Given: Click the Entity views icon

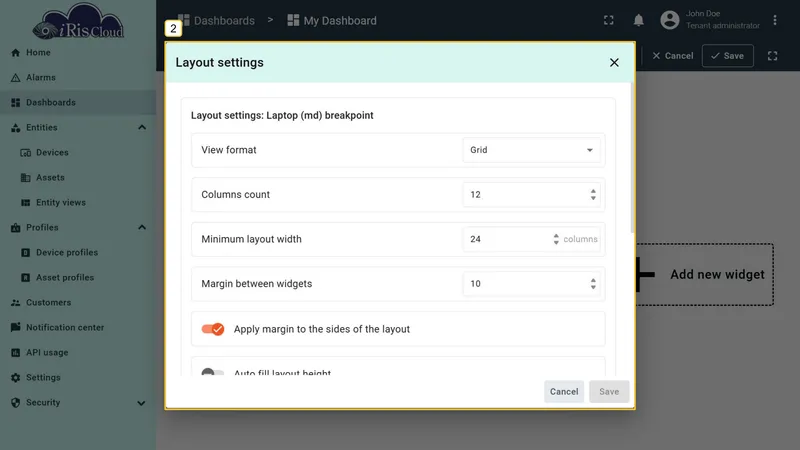Looking at the screenshot, I should click(26, 203).
